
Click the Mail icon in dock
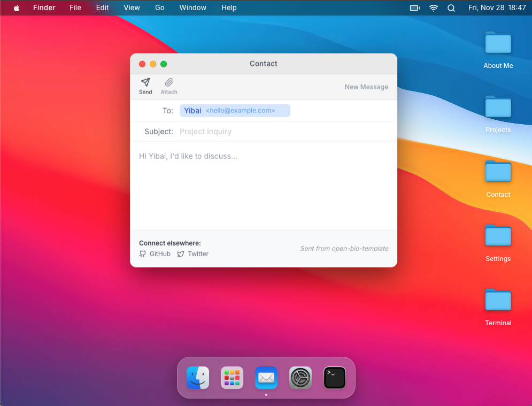(266, 378)
